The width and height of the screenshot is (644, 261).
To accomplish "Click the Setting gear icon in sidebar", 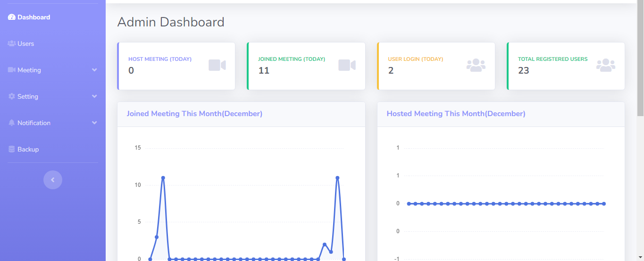I will [12, 97].
